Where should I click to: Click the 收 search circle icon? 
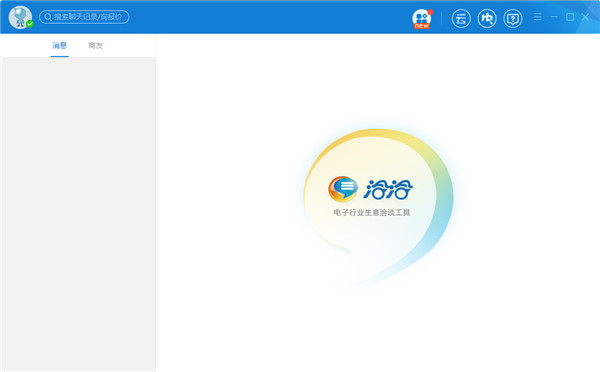487,18
